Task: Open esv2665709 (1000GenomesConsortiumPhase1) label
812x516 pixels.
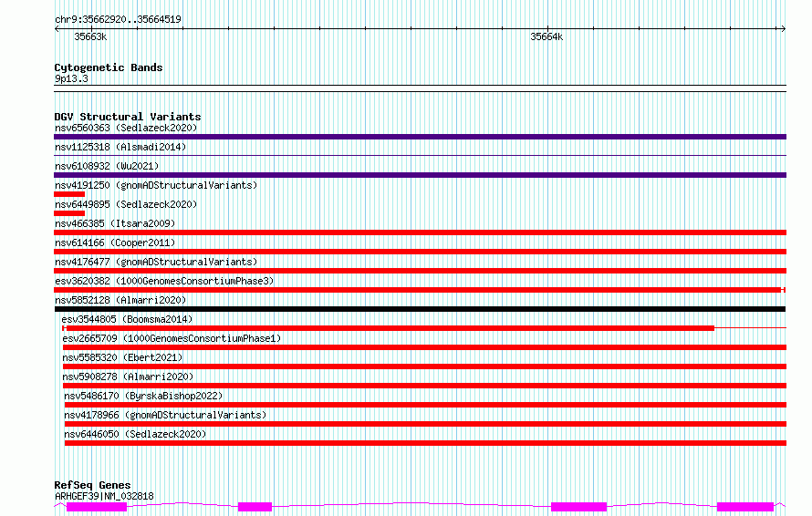Action: [x=172, y=338]
